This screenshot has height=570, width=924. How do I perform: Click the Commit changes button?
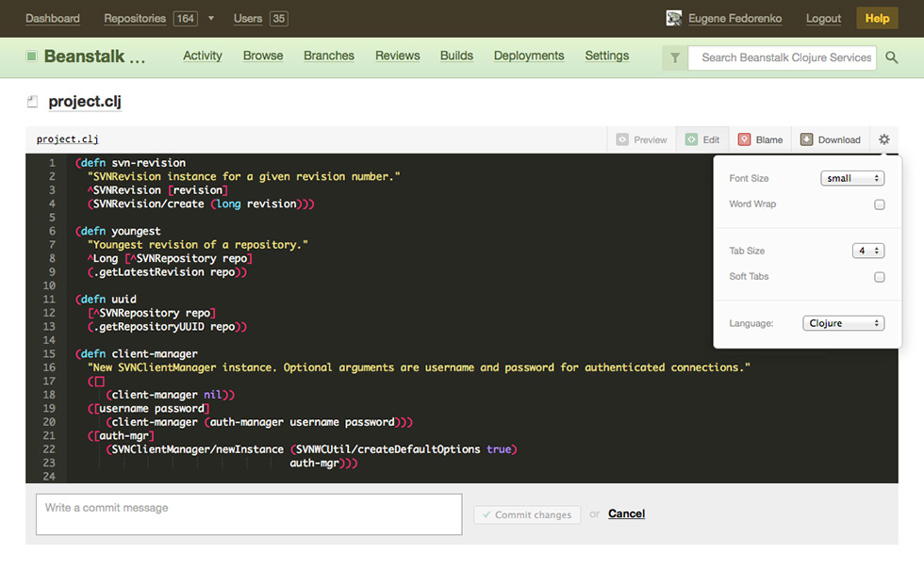coord(526,514)
